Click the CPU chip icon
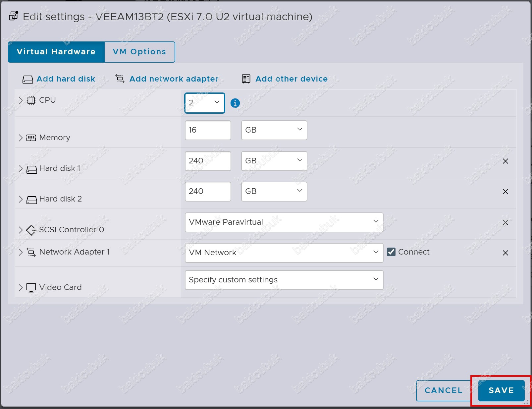The width and height of the screenshot is (532, 409). coord(31,100)
